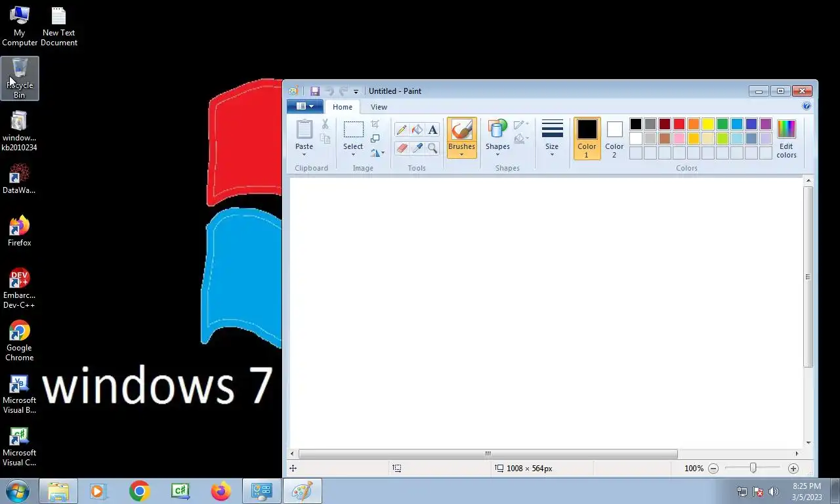Open Paint Help question mark icon
840x504 pixels.
(807, 106)
